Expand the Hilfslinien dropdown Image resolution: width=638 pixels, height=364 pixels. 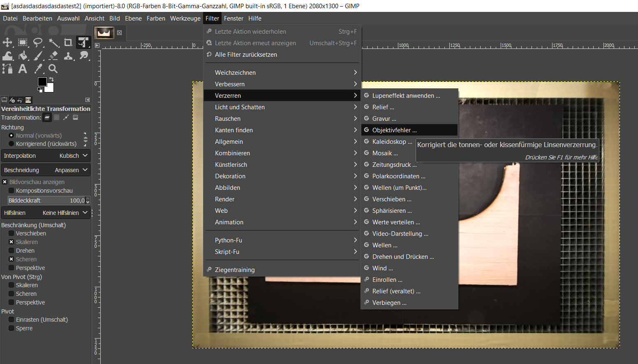click(46, 213)
